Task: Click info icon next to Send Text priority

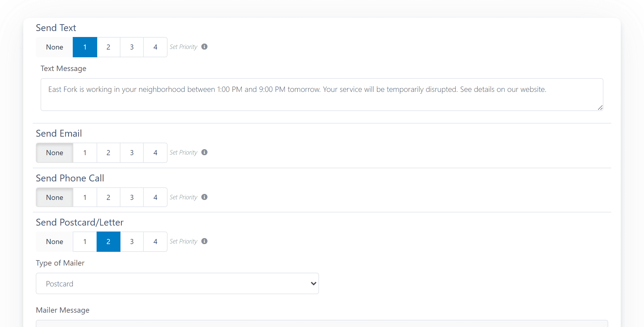Action: (x=204, y=47)
